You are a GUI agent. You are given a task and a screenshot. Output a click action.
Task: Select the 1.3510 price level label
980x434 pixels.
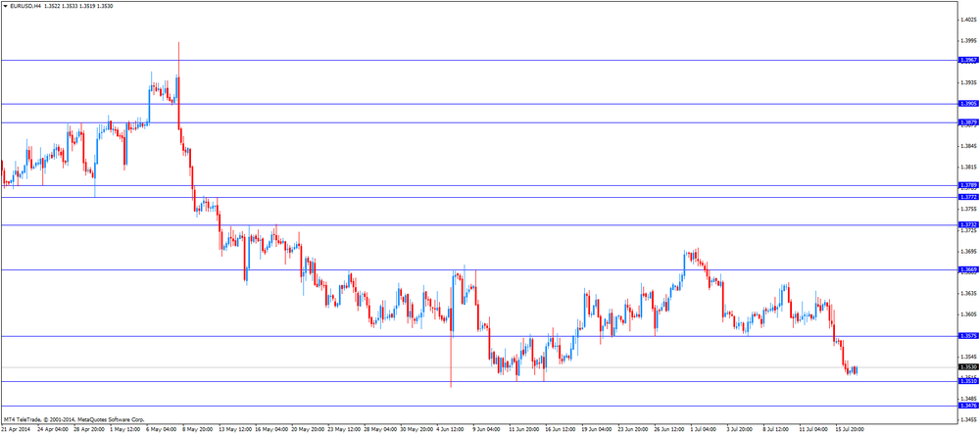coord(967,381)
